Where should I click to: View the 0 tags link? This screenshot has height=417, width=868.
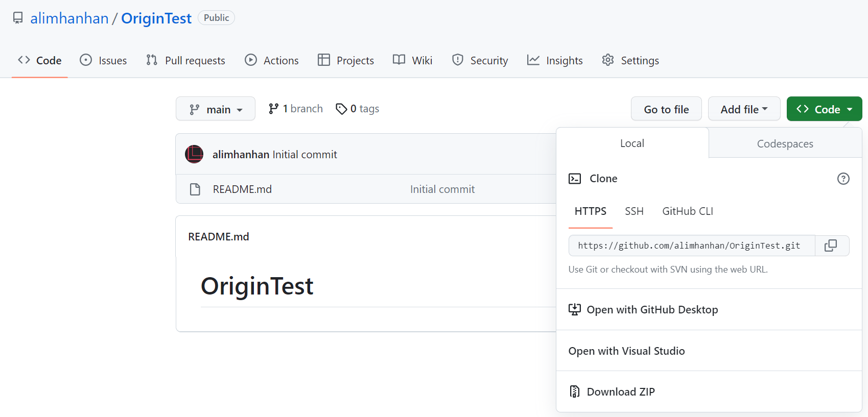click(x=358, y=109)
